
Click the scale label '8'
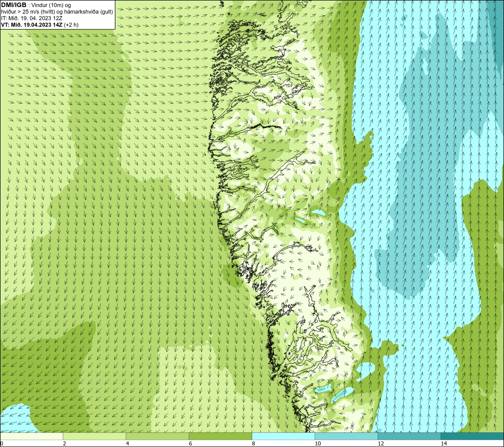click(254, 443)
